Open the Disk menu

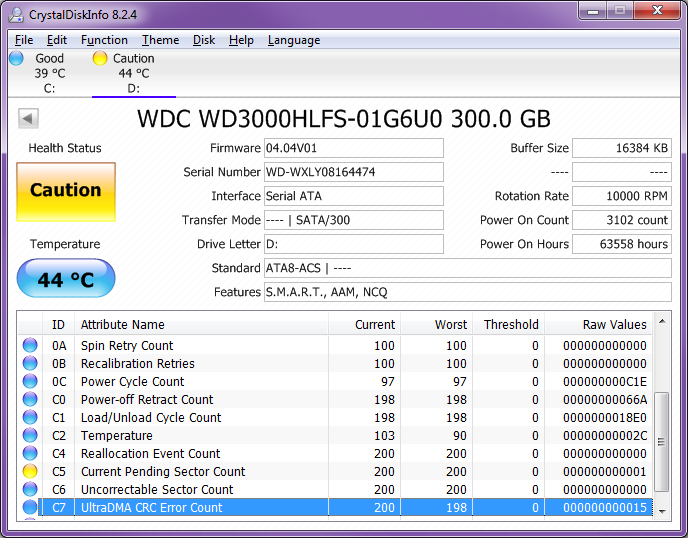point(204,40)
